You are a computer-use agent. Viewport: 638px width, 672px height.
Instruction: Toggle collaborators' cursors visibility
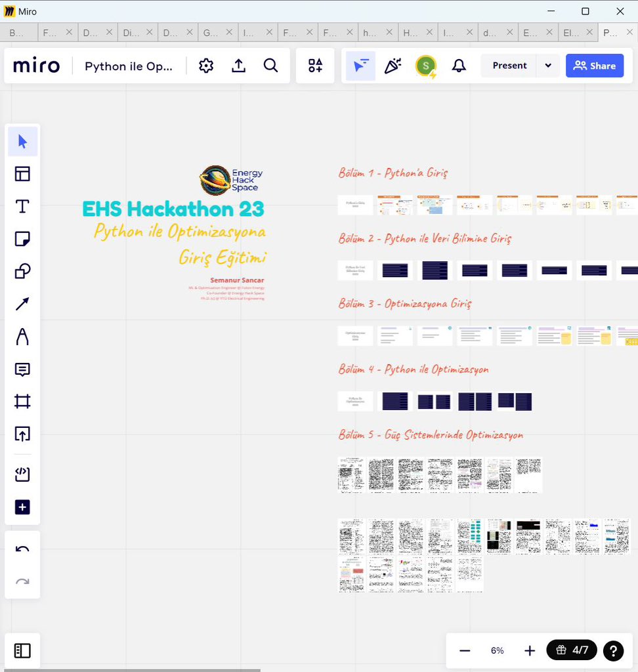click(x=360, y=66)
